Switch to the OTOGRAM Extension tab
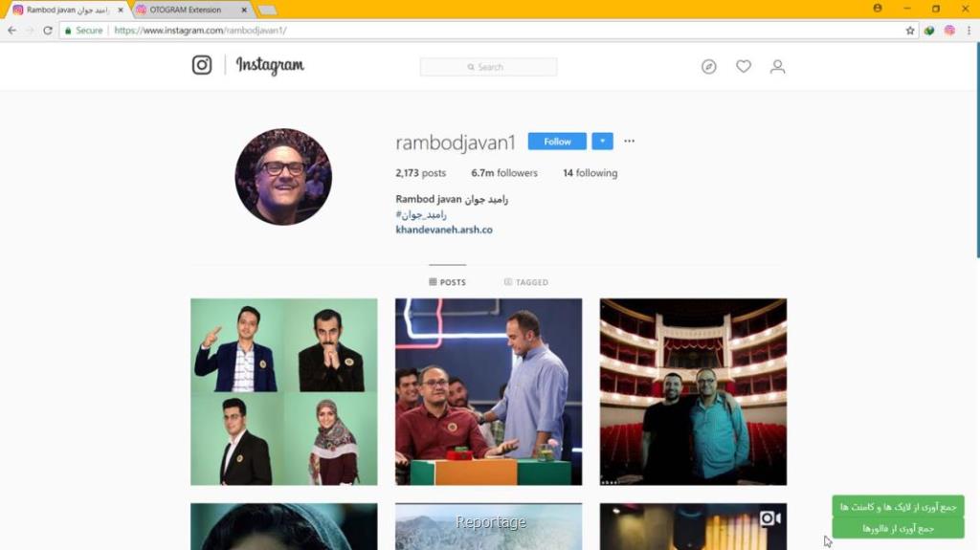 (x=185, y=10)
